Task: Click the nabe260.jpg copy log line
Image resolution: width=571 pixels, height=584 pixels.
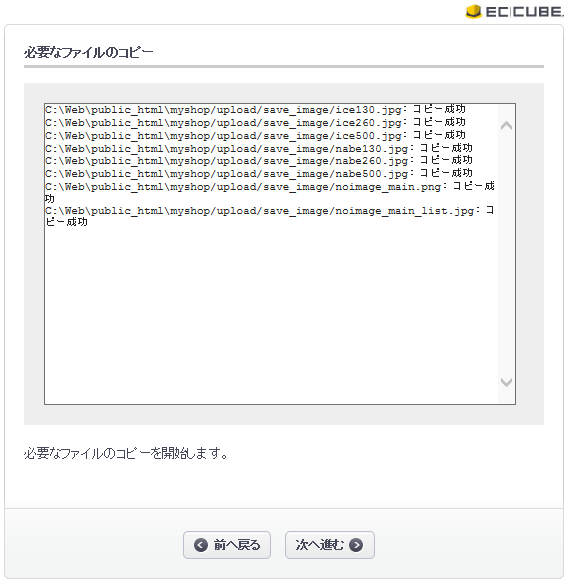Action: coord(259,161)
